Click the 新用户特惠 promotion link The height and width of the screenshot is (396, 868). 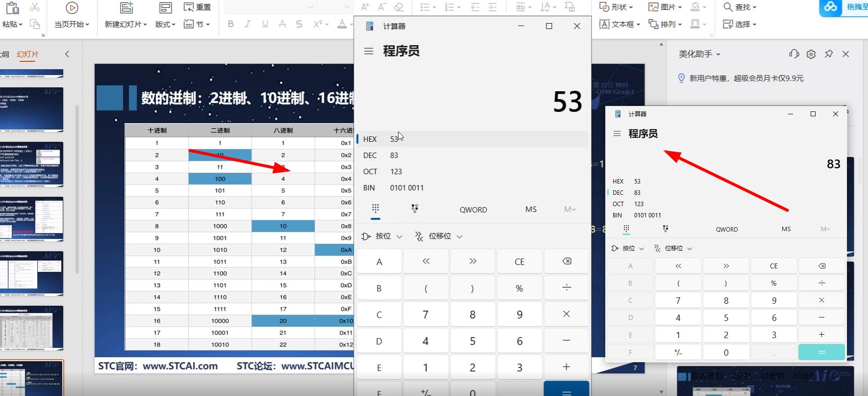tap(746, 78)
